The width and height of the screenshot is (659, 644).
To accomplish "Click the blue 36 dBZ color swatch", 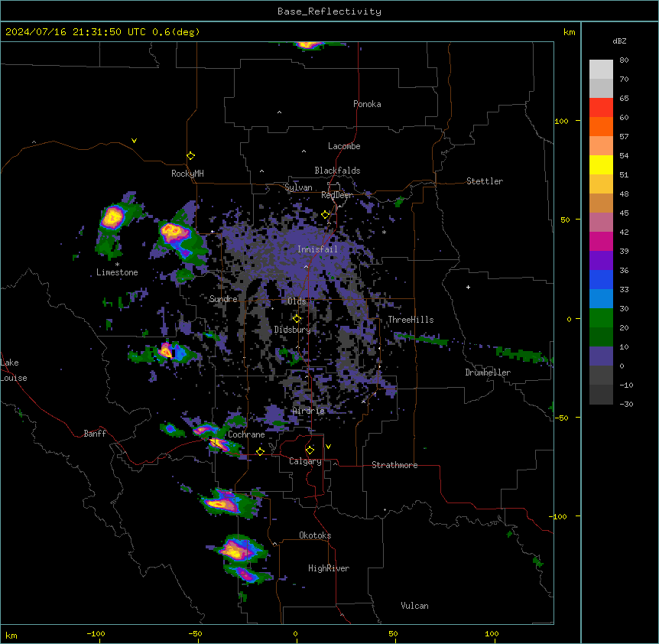I will click(x=601, y=279).
